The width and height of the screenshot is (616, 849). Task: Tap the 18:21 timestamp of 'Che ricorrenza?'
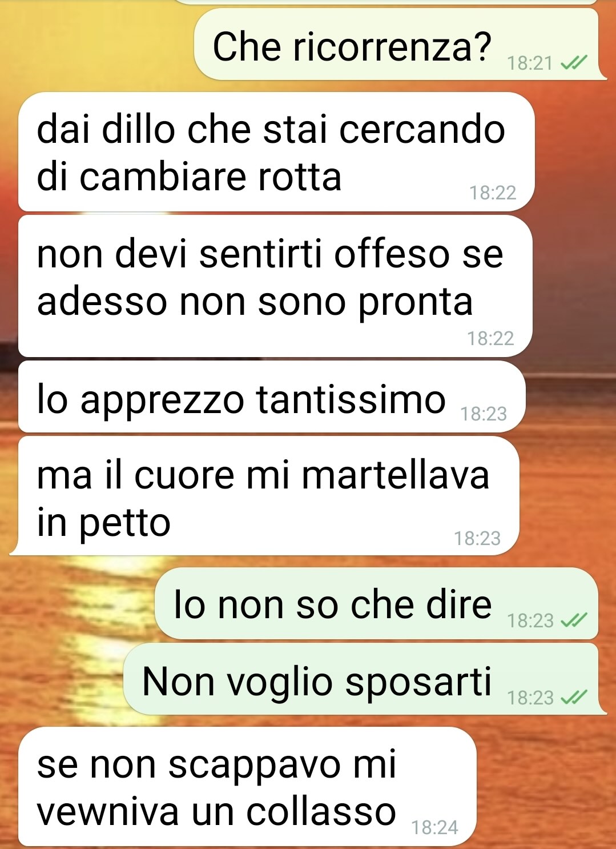coord(530,63)
